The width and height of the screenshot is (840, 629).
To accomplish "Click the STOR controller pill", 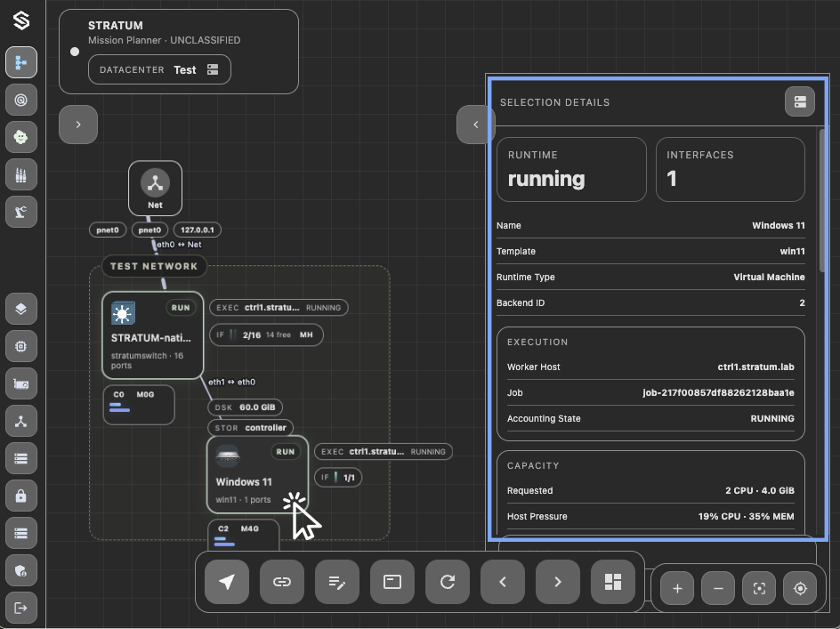I will click(250, 428).
